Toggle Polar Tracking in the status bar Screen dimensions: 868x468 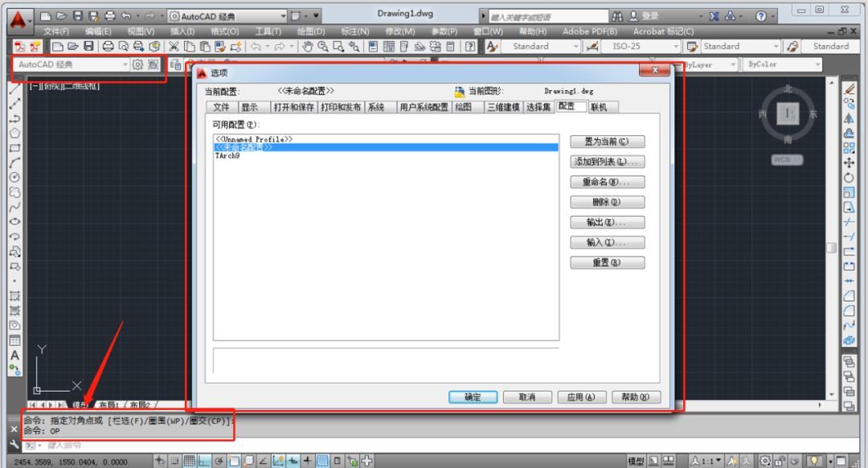point(219,461)
